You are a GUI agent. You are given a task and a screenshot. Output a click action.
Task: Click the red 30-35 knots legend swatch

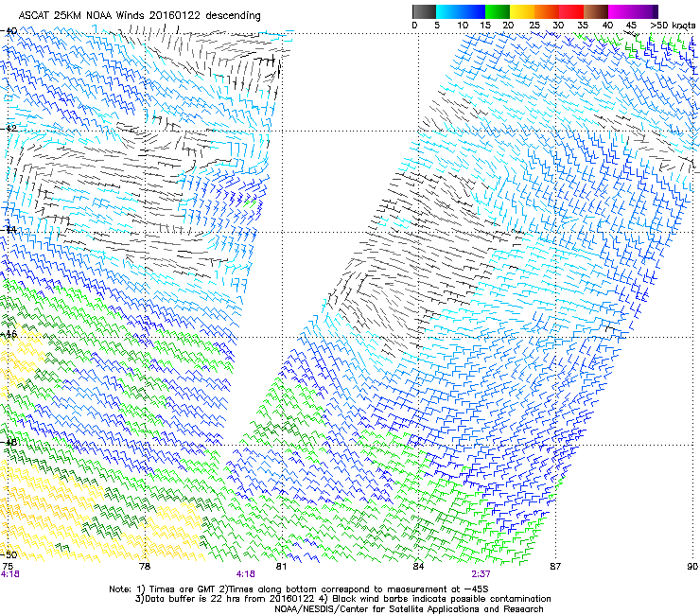click(x=571, y=11)
